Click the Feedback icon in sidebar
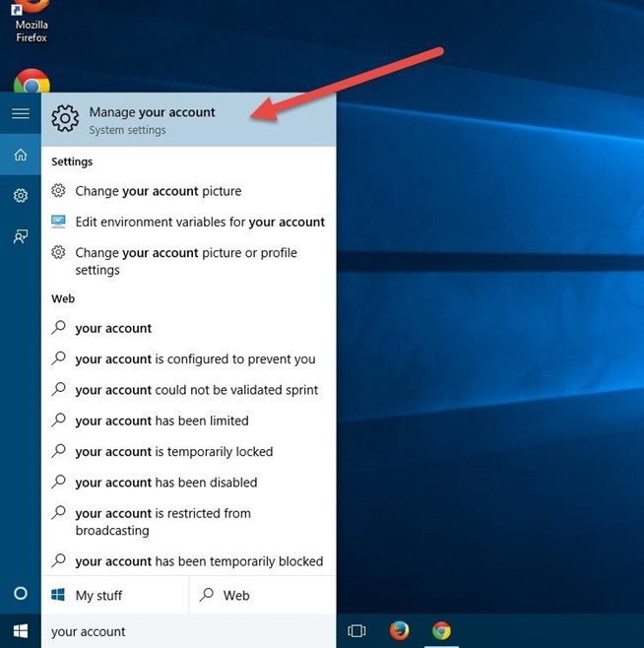Screen dimensions: 644x648 click(x=20, y=236)
